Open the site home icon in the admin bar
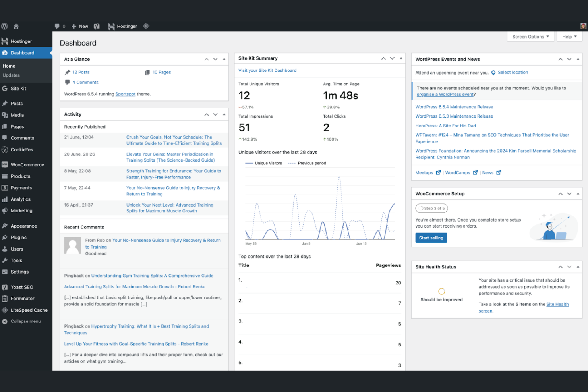The height and width of the screenshot is (392, 588). [16, 26]
